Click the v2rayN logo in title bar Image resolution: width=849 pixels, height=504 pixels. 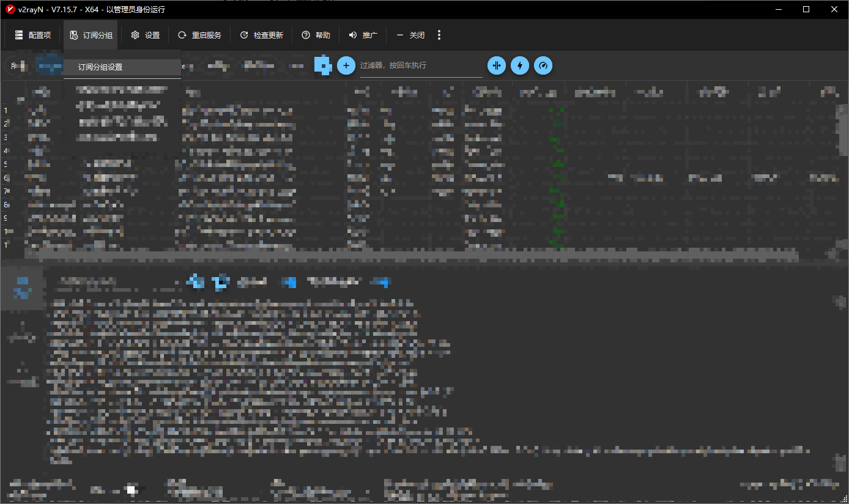pos(10,9)
